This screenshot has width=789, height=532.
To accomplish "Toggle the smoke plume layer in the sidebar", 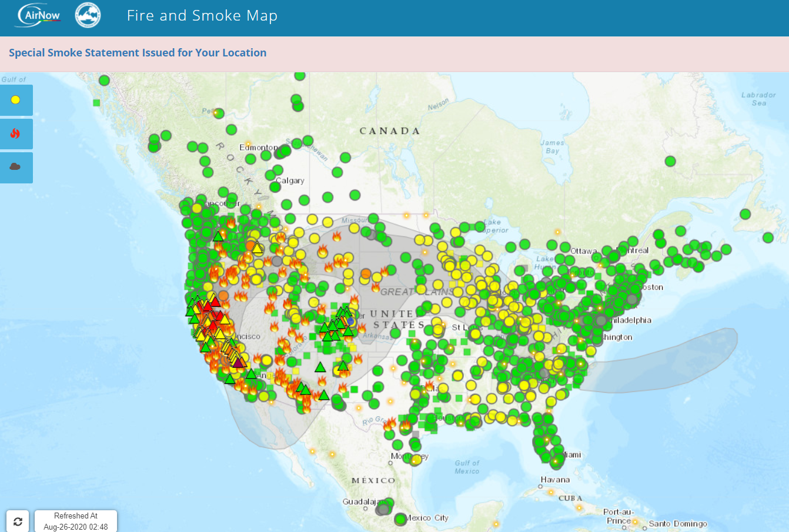I will pos(16,168).
